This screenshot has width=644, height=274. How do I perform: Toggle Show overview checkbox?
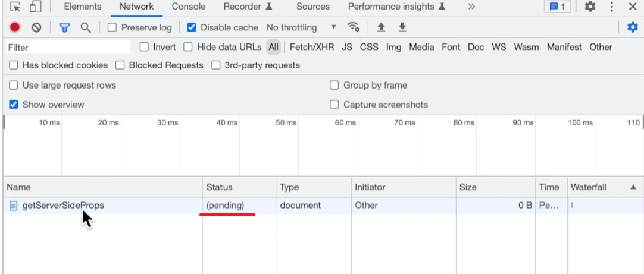[14, 105]
